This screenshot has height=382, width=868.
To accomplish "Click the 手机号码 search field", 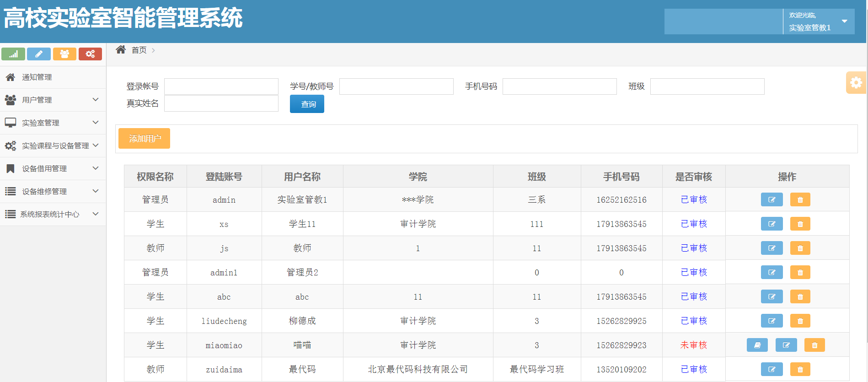I will 559,86.
